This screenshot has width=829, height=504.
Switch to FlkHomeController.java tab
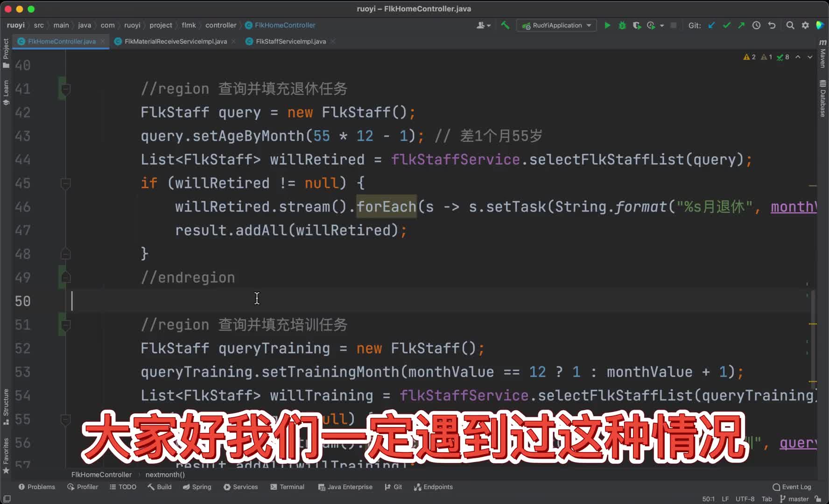[x=62, y=42]
